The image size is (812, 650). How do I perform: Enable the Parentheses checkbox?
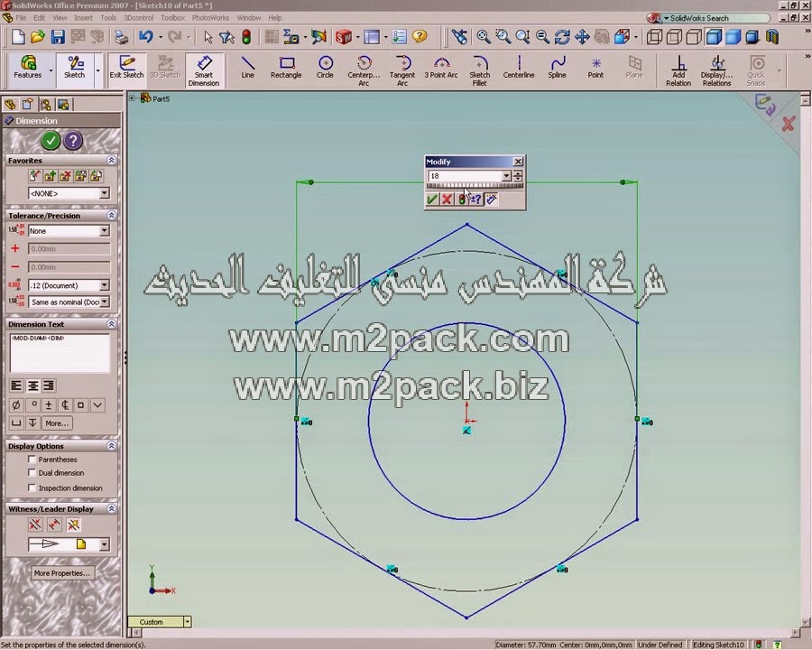[32, 460]
